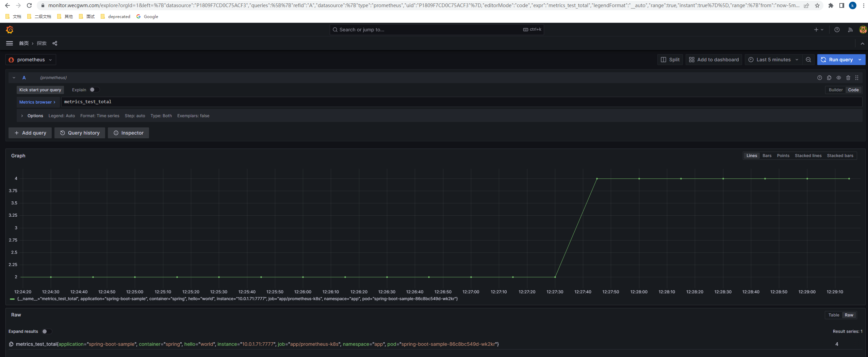Screen dimensions: 868x357
Task: Reload the browser page
Action: 29,5
